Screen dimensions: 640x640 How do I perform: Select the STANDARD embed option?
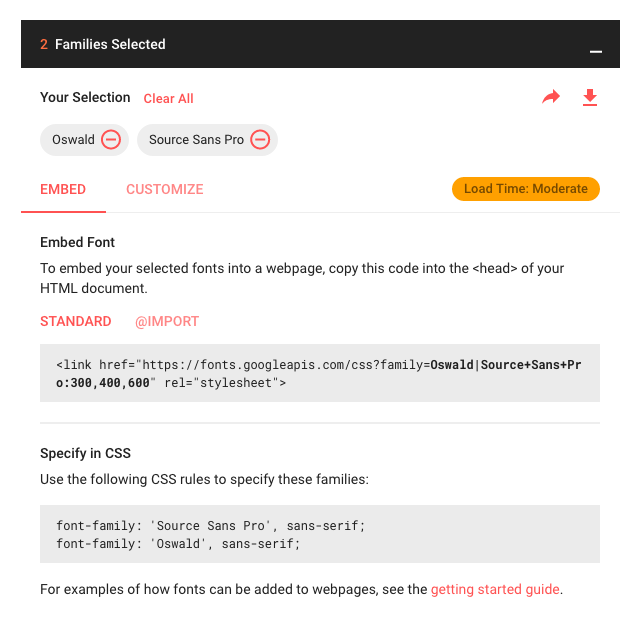tap(76, 321)
